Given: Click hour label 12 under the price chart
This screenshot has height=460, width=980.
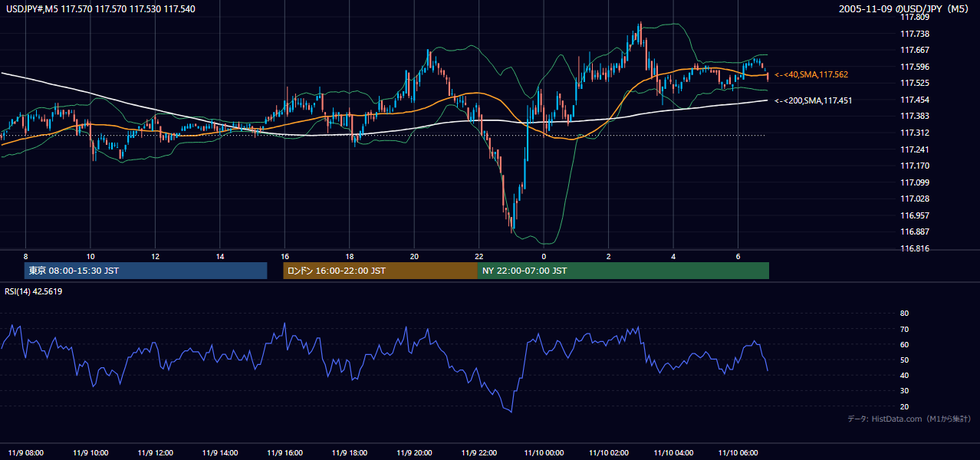Looking at the screenshot, I should pyautogui.click(x=156, y=256).
